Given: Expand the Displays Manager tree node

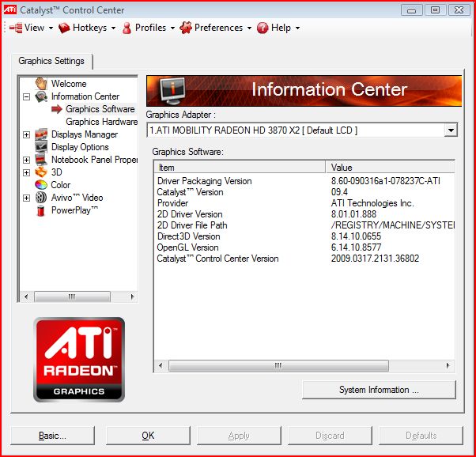Looking at the screenshot, I should coord(27,134).
